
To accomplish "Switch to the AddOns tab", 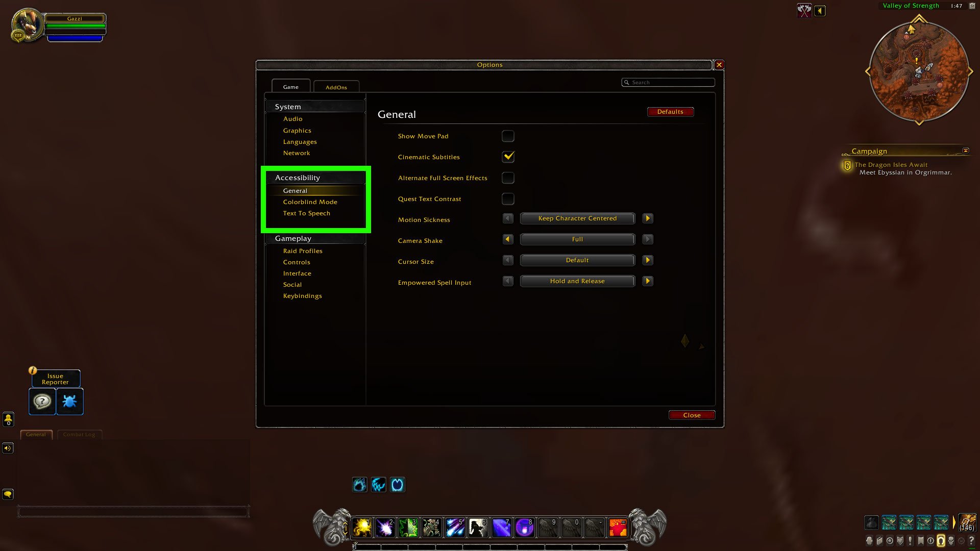I will pyautogui.click(x=336, y=87).
